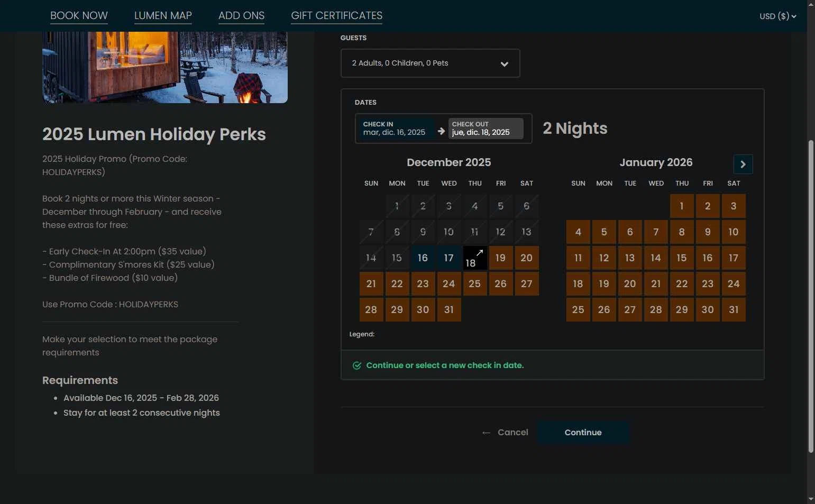The image size is (815, 504).
Task: Pick January 16 date
Action: (x=708, y=258)
